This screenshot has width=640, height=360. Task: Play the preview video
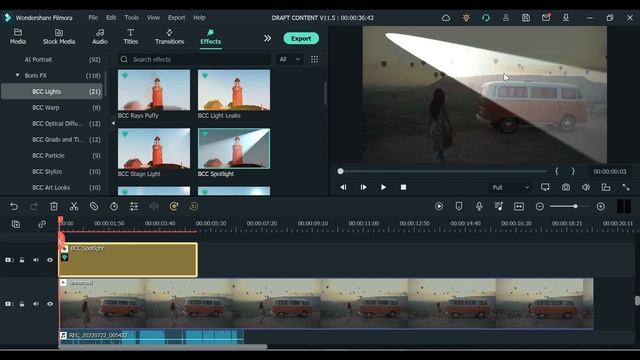pos(383,187)
